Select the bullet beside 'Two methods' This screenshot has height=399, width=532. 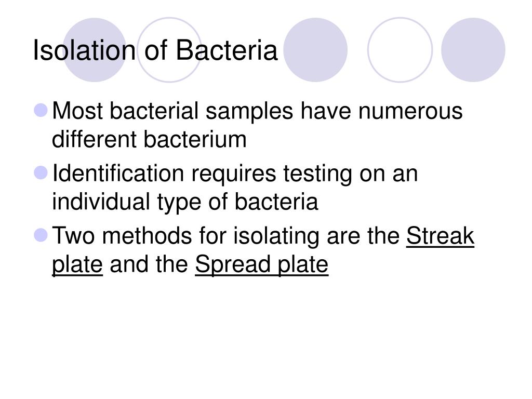click(x=41, y=235)
